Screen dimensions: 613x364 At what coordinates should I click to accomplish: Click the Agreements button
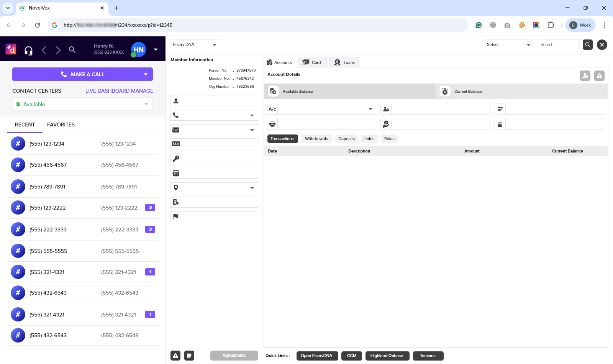(234, 356)
